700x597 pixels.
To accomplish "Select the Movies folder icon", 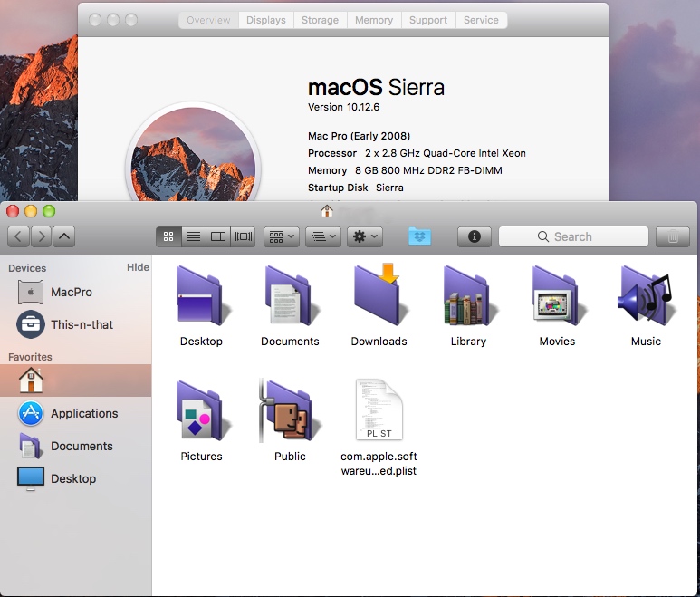I will click(558, 295).
